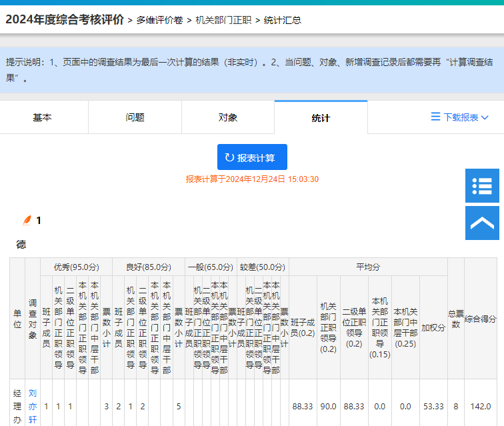The width and height of the screenshot is (504, 426).
Task: Select the 统计 tab
Action: 321,118
